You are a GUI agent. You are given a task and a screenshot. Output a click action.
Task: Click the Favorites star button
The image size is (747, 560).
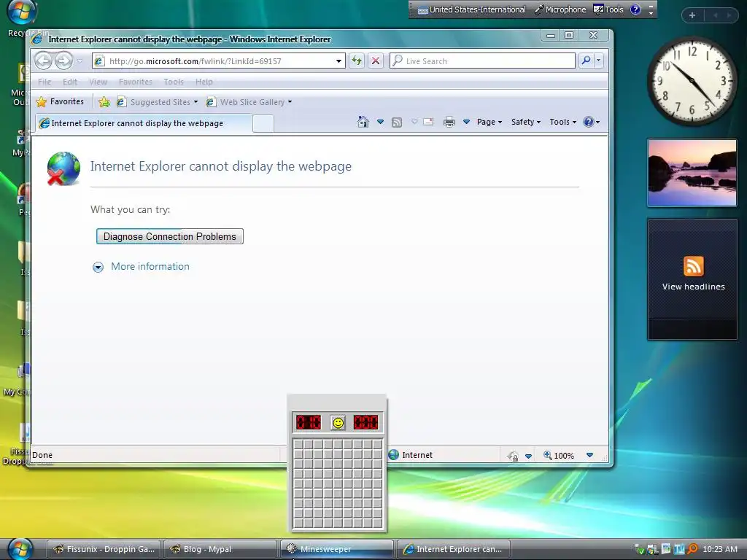(x=60, y=101)
